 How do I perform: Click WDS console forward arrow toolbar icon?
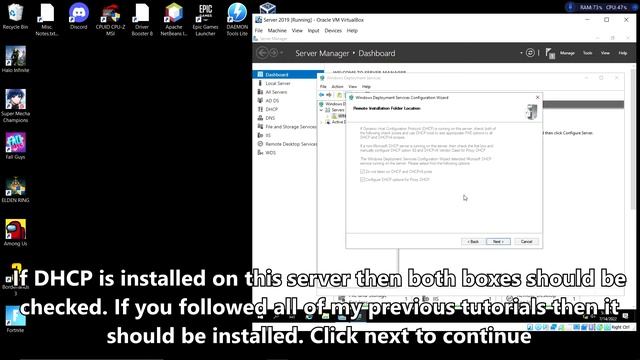click(329, 95)
